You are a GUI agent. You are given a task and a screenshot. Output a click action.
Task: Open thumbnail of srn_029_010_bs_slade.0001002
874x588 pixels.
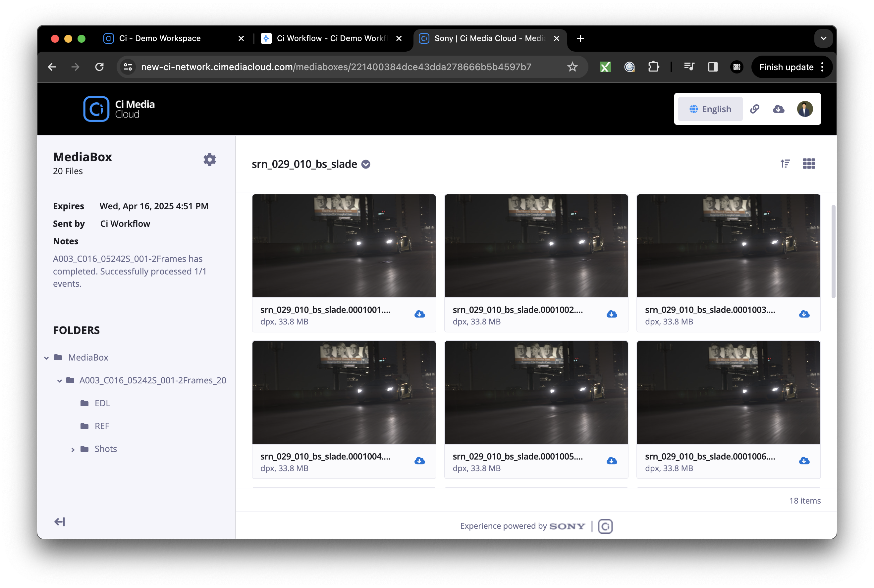[x=536, y=246]
